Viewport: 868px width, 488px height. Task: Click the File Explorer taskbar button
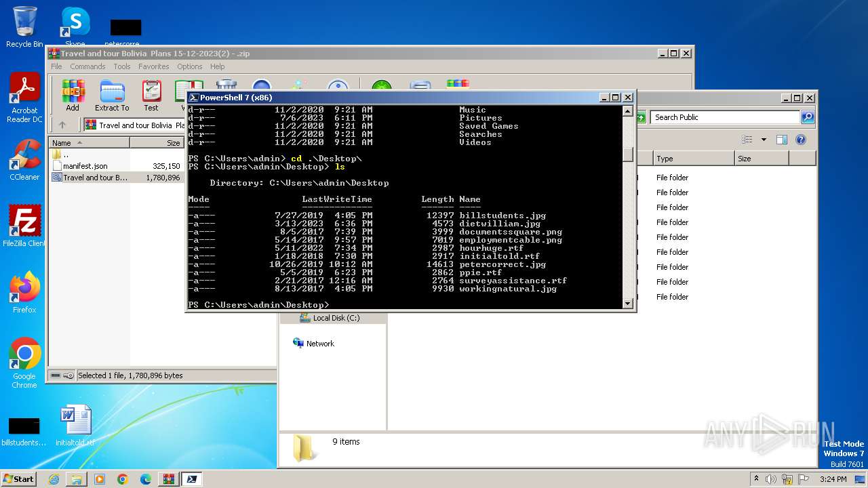(x=77, y=479)
